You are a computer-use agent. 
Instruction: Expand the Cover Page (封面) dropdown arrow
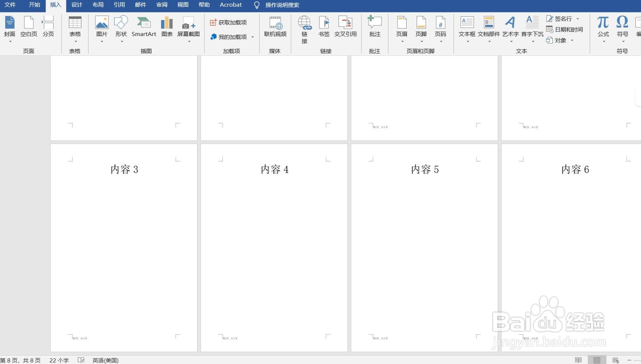click(10, 41)
